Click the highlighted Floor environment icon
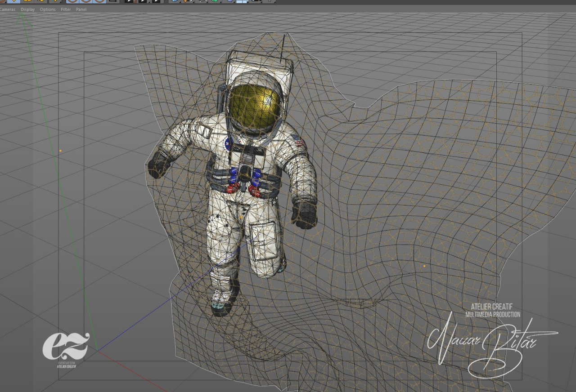Viewport: 576px width, 392px height. (x=242, y=1)
